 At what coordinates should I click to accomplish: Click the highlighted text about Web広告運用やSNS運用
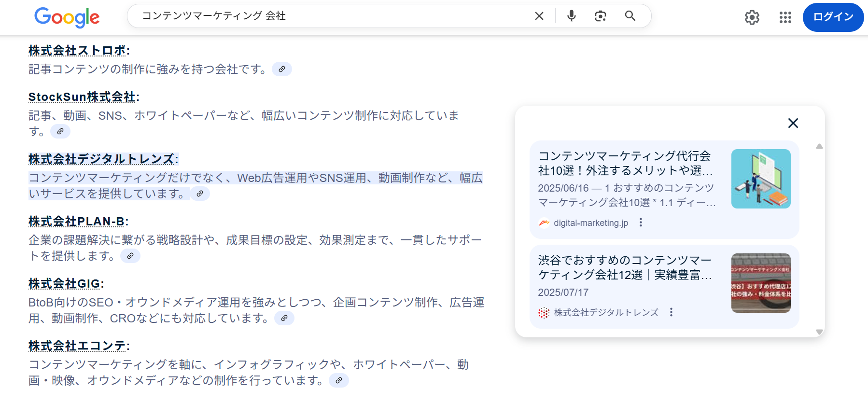(255, 186)
